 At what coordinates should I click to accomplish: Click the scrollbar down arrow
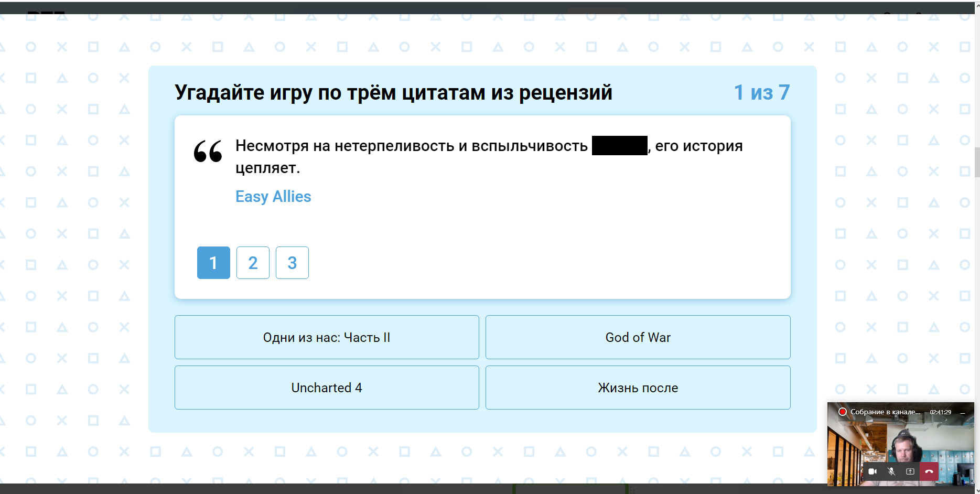pos(977,490)
